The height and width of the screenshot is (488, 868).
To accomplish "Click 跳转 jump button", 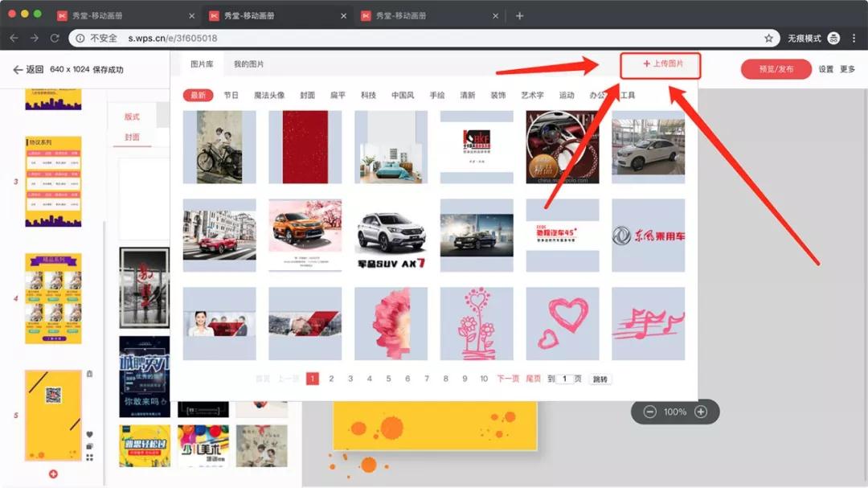I will click(600, 379).
